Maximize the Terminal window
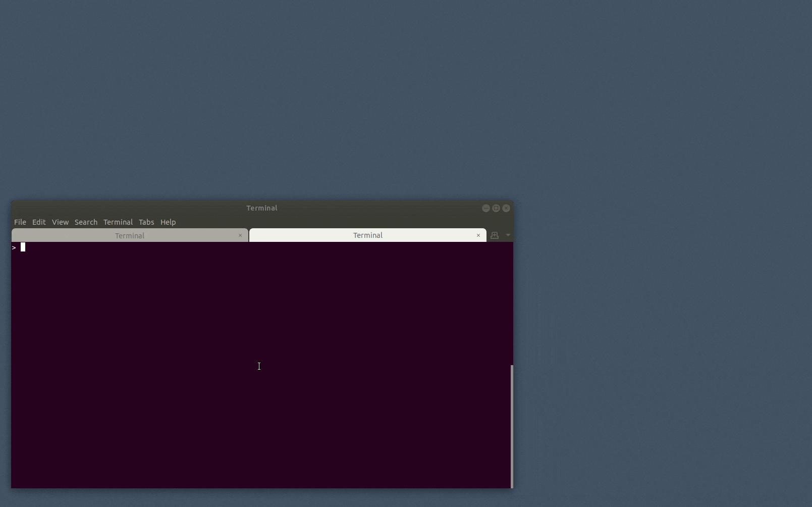The image size is (812, 507). (496, 208)
